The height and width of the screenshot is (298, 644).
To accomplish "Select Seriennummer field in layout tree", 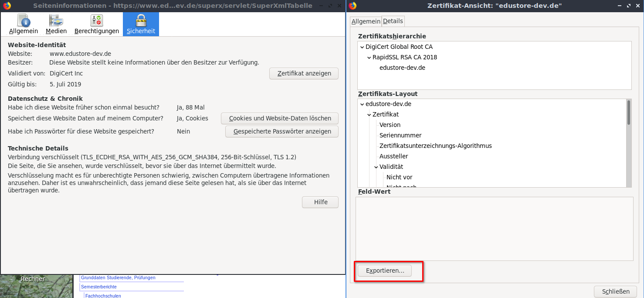I will pos(400,135).
